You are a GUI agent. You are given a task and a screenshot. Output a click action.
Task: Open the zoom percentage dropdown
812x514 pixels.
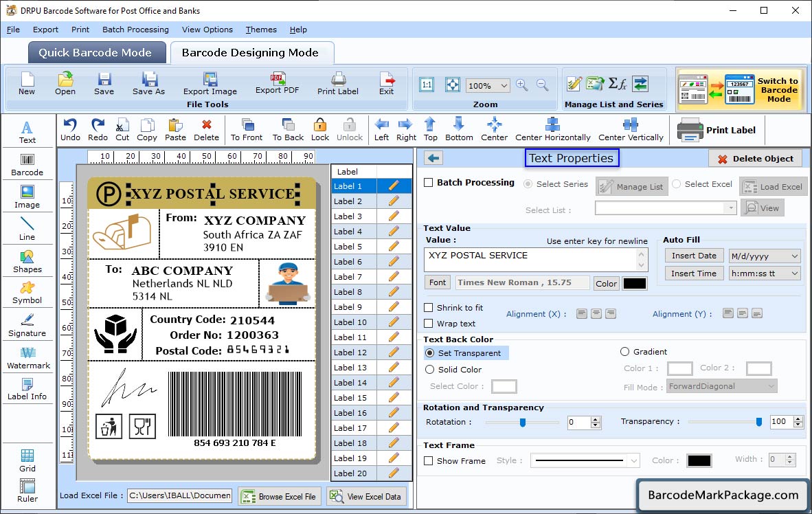coord(504,85)
